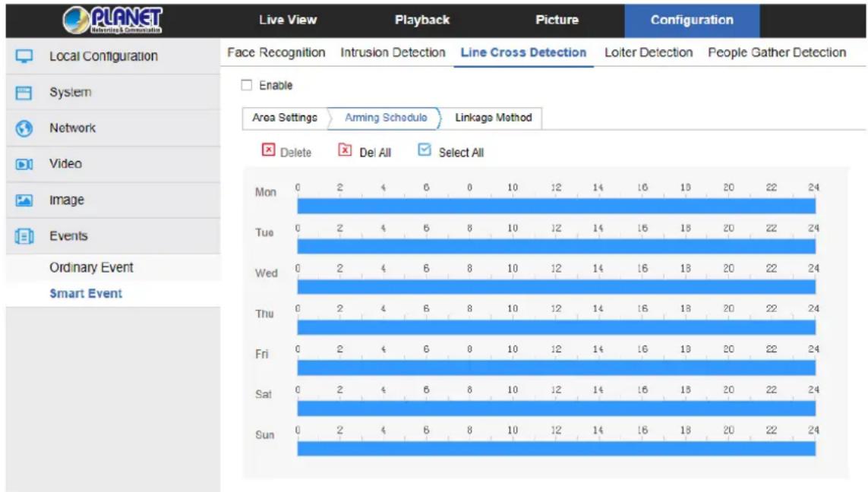868x492 pixels.
Task: Go to the Linkage Method tab
Action: click(493, 118)
